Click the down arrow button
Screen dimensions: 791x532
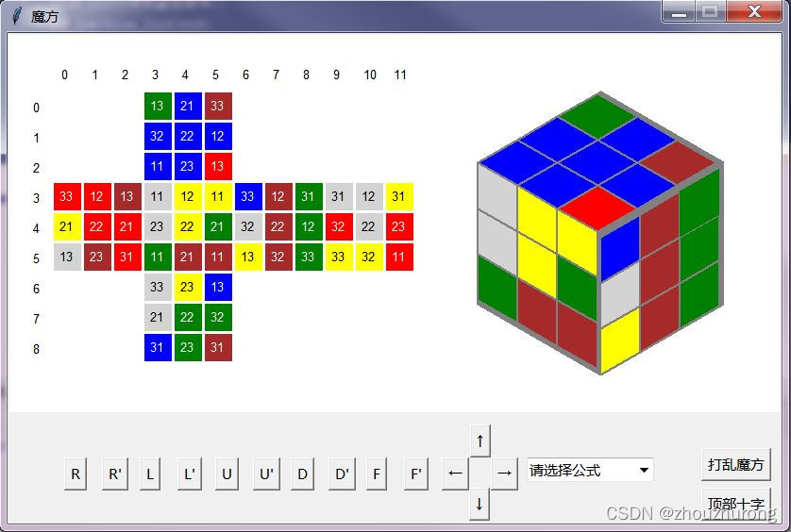[x=480, y=504]
